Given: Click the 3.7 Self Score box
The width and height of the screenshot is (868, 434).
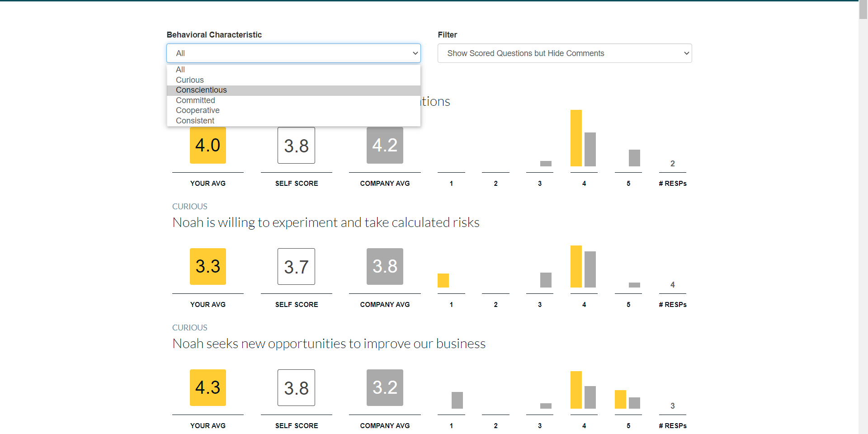Looking at the screenshot, I should pyautogui.click(x=297, y=266).
